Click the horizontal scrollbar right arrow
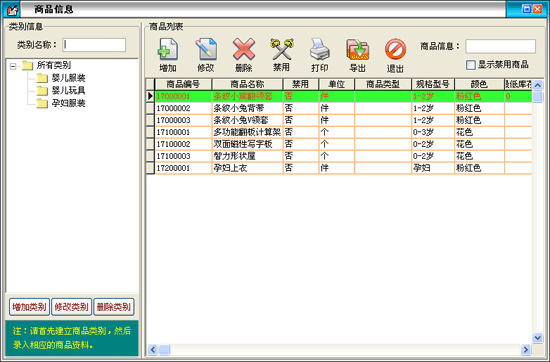550x362 pixels. pyautogui.click(x=525, y=349)
